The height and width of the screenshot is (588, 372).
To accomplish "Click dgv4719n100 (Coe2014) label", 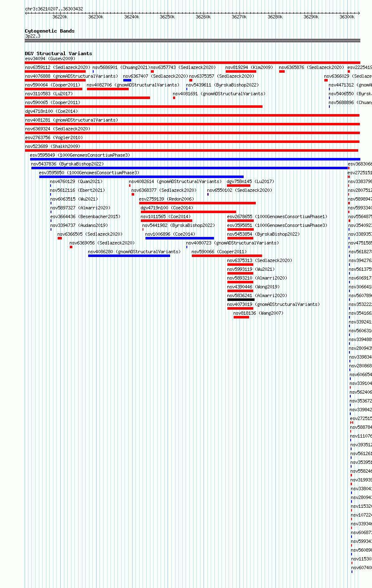I will [167, 208].
